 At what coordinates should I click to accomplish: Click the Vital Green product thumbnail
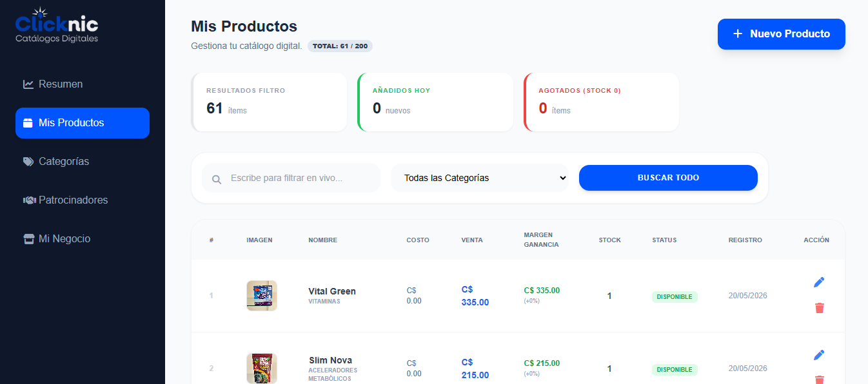262,296
